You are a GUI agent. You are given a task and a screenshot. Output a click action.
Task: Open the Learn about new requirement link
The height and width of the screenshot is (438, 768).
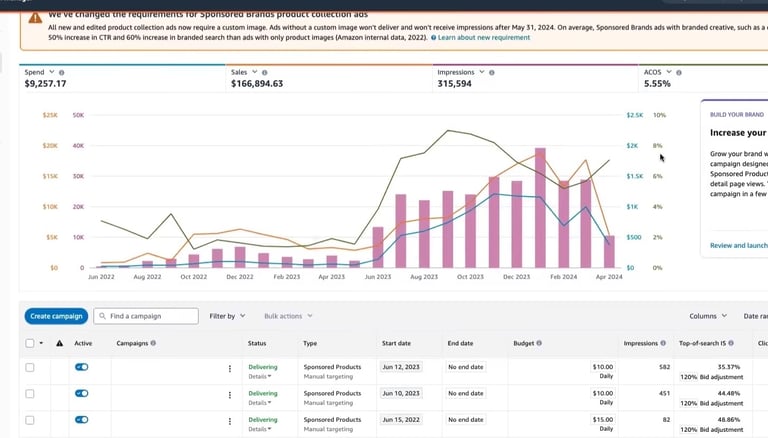[483, 37]
